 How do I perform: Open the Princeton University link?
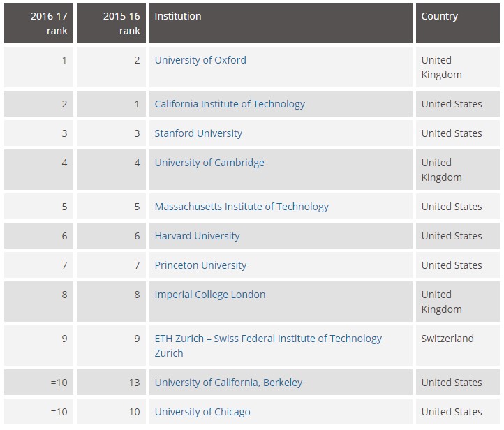pos(200,265)
